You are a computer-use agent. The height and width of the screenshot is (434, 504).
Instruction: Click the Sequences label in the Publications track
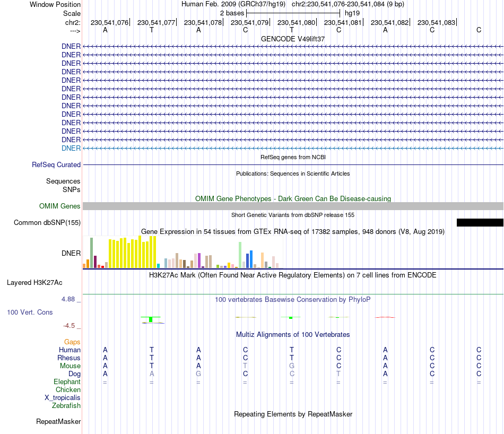[63, 181]
